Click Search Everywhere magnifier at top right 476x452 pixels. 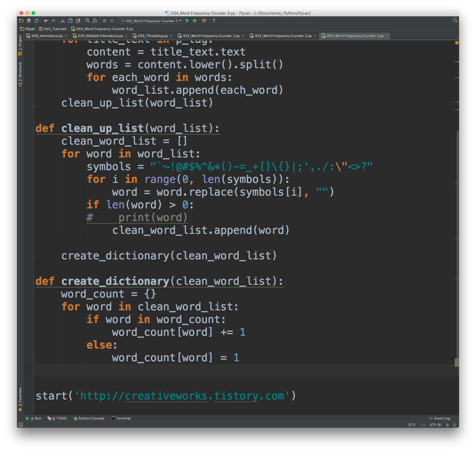[455, 20]
